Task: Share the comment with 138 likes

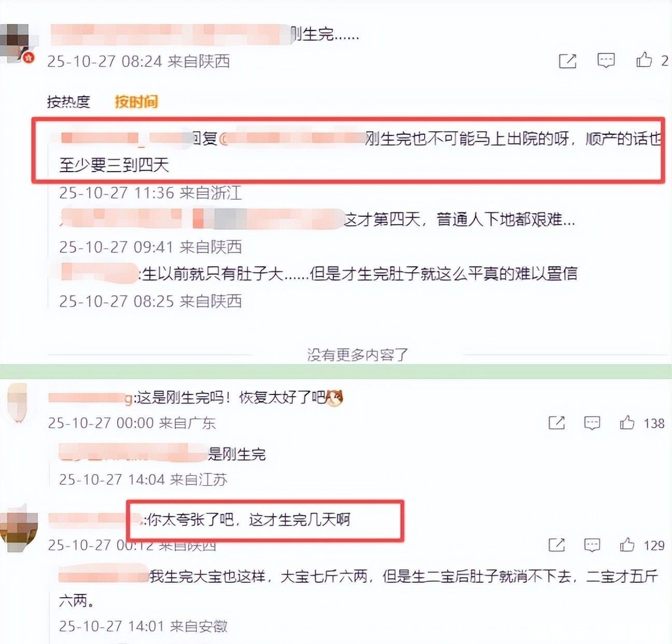Action: click(x=556, y=423)
